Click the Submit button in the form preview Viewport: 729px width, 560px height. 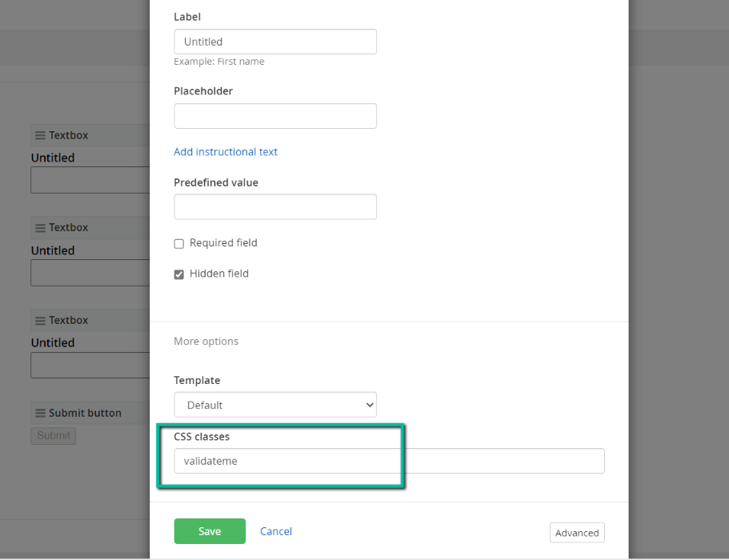click(53, 435)
